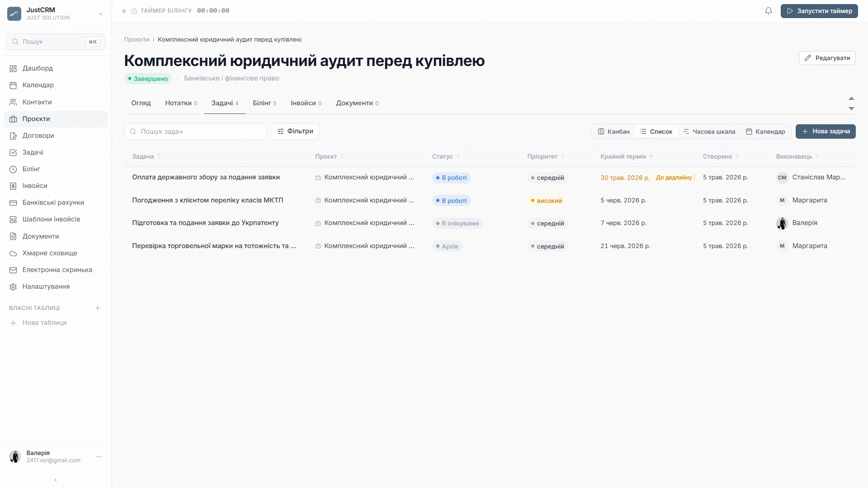The image size is (868, 488).
Task: Select the Задачі tab in the project
Action: pyautogui.click(x=225, y=103)
